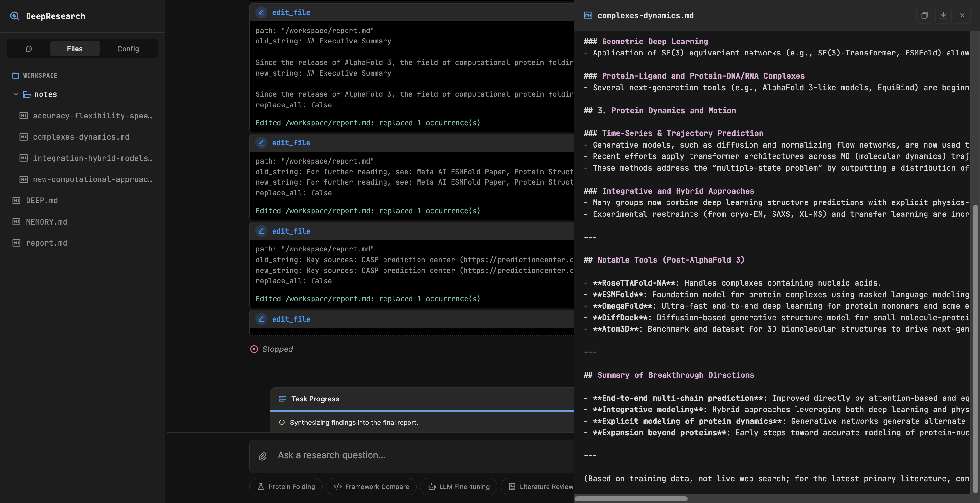
Task: Click the Framework Compare chip
Action: 371,487
